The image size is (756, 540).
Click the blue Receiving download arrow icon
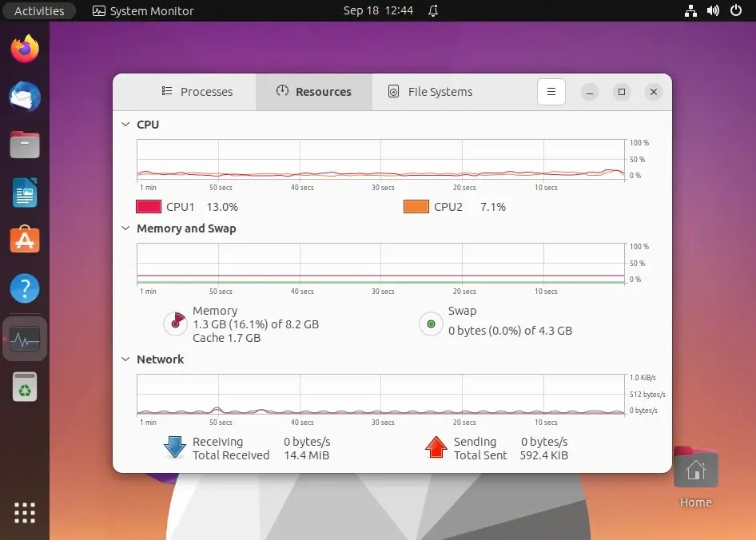click(x=175, y=447)
